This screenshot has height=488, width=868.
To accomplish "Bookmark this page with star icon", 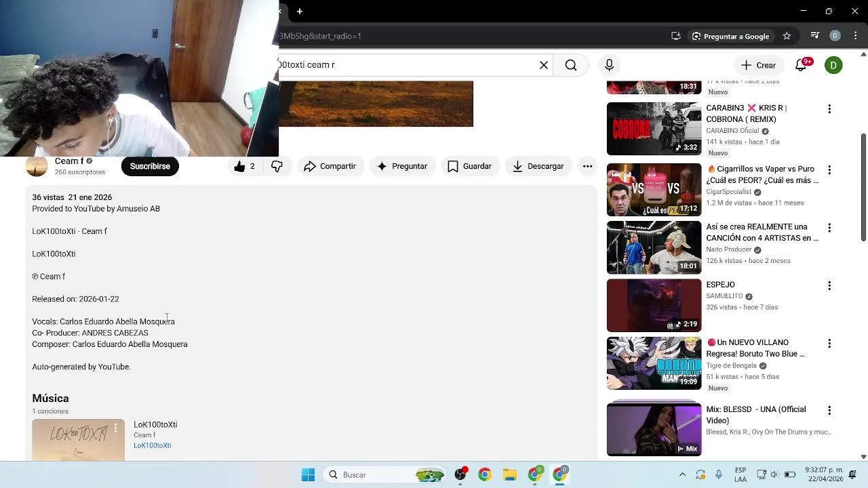I will click(x=787, y=36).
